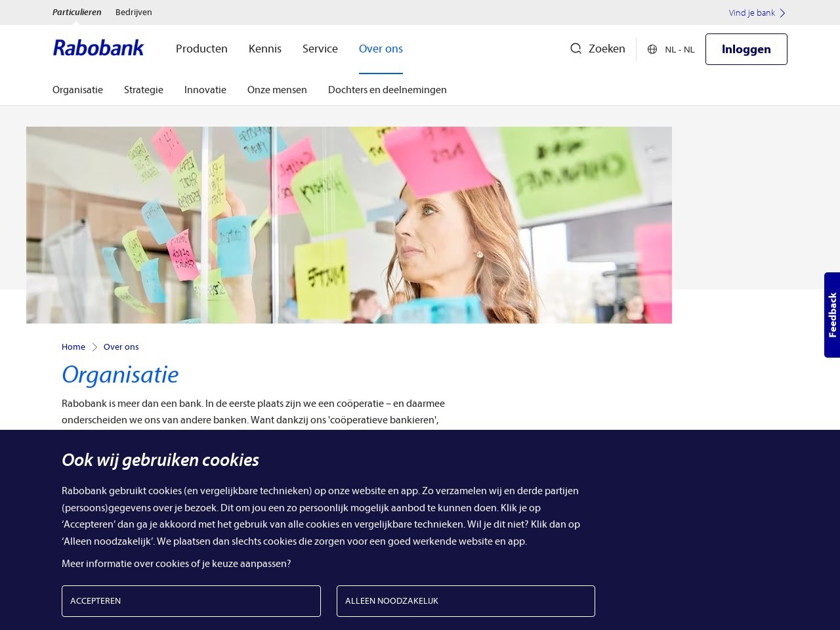Accept cookies with the Accepteren button
The height and width of the screenshot is (630, 840).
[191, 601]
